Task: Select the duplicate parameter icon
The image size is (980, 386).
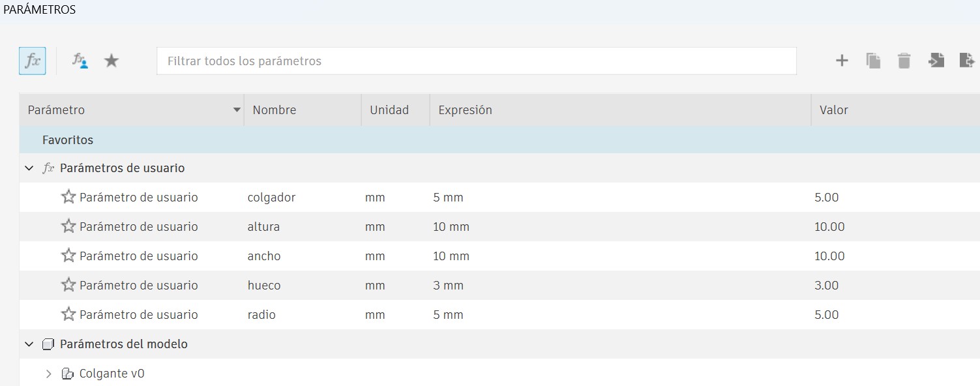Action: (x=873, y=60)
